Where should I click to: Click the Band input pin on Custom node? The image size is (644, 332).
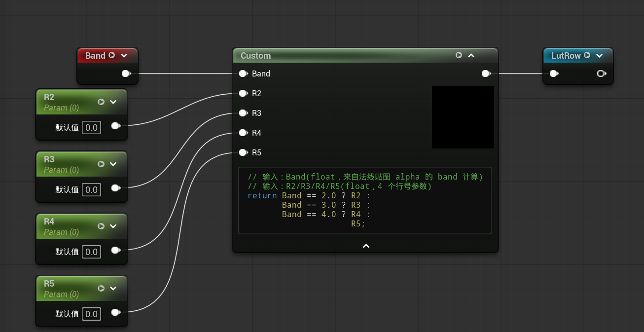pos(243,74)
